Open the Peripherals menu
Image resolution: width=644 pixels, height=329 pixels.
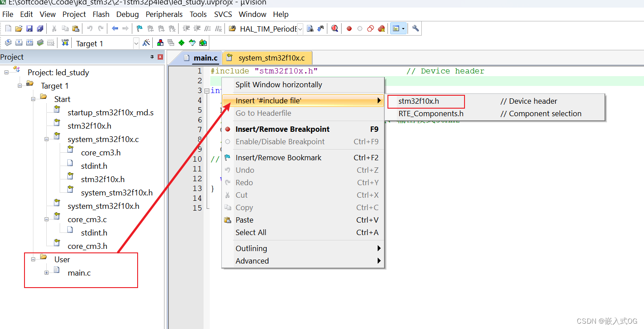pos(164,14)
